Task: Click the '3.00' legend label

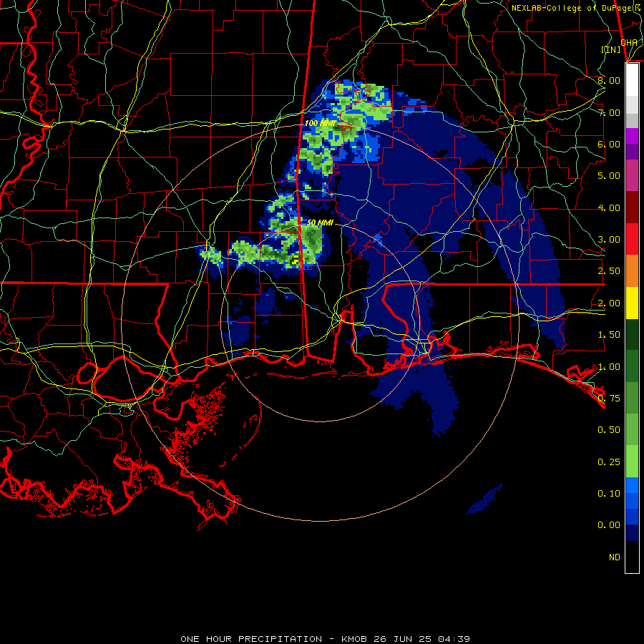Action: [609, 240]
